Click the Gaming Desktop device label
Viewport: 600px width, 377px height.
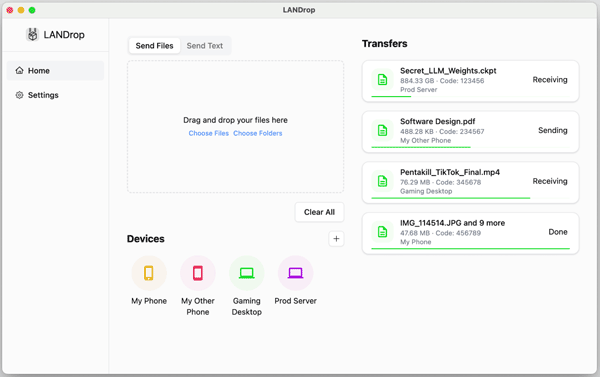click(246, 307)
